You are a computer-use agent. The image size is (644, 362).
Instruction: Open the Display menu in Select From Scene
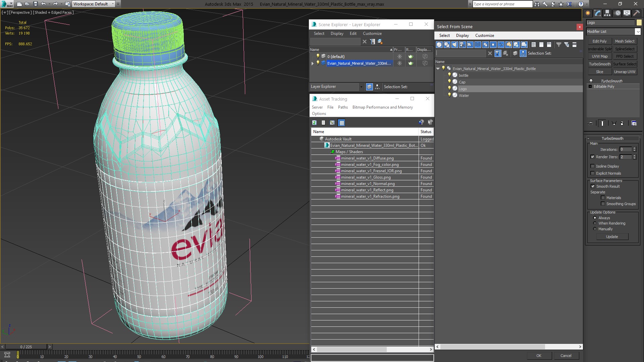point(462,36)
